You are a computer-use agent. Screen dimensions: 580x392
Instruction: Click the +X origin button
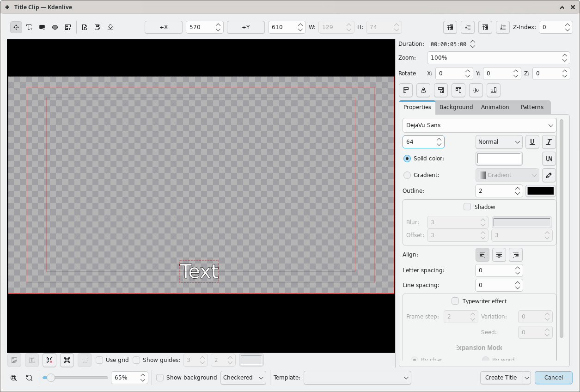pos(164,27)
